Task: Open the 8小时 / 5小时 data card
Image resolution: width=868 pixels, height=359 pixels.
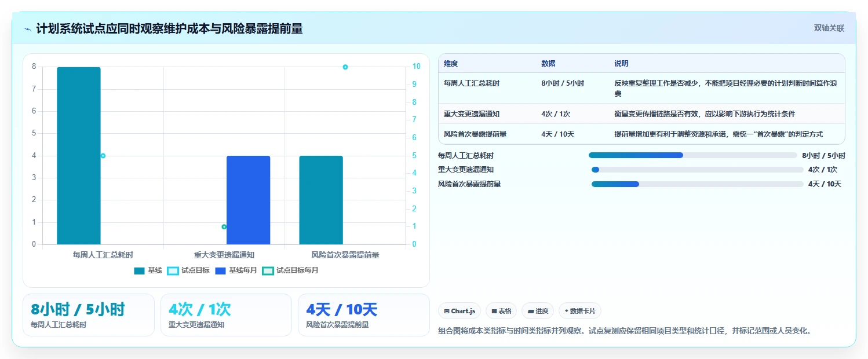Action: (89, 315)
